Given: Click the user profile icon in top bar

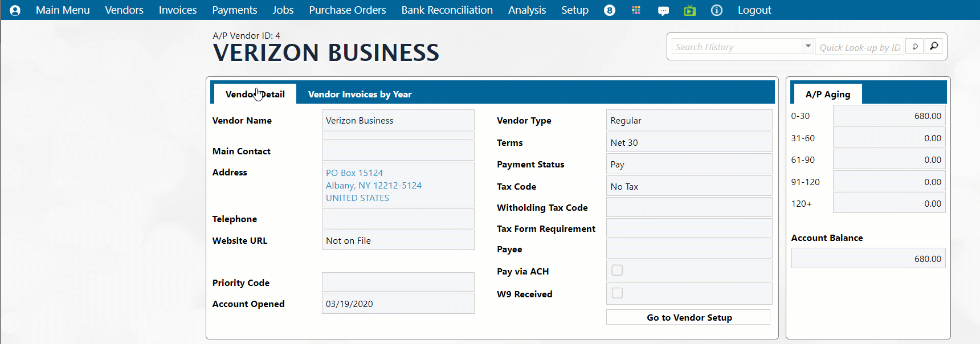Looking at the screenshot, I should (15, 10).
